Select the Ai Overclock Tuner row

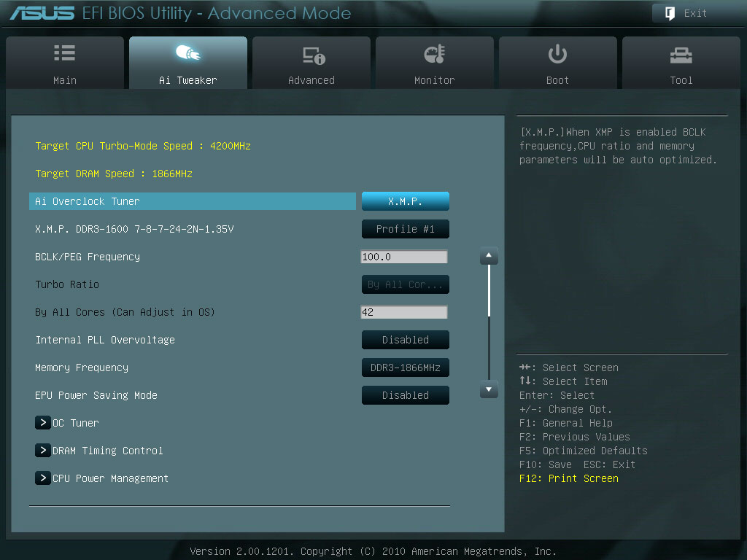(x=193, y=201)
